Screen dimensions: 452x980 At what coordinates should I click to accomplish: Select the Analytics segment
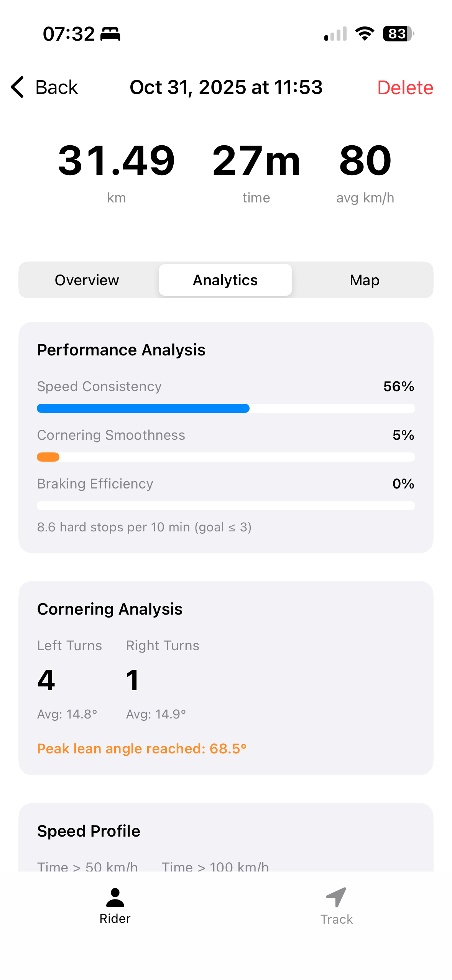point(225,280)
